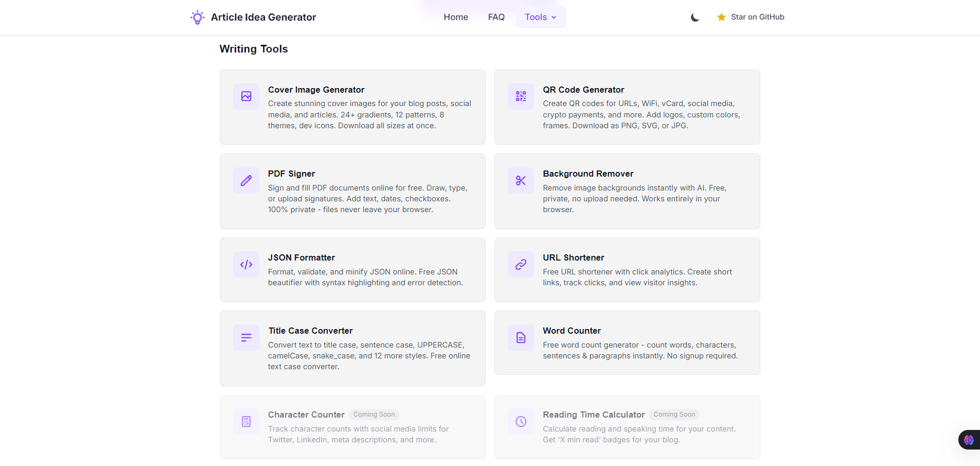Click the Article Idea Generator lightbulb logo
Image resolution: width=980 pixels, height=466 pixels.
(197, 17)
